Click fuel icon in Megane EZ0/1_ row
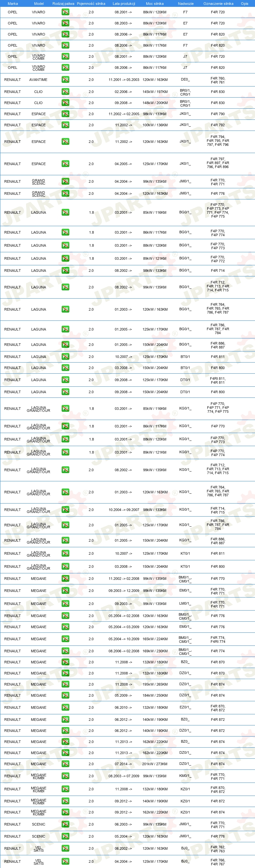The image size is (255, 868). [65, 707]
